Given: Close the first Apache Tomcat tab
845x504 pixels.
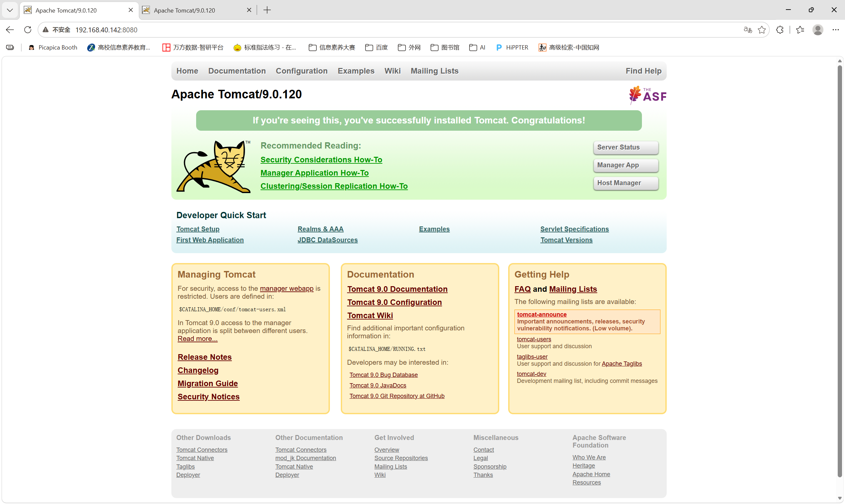Looking at the screenshot, I should pos(130,10).
